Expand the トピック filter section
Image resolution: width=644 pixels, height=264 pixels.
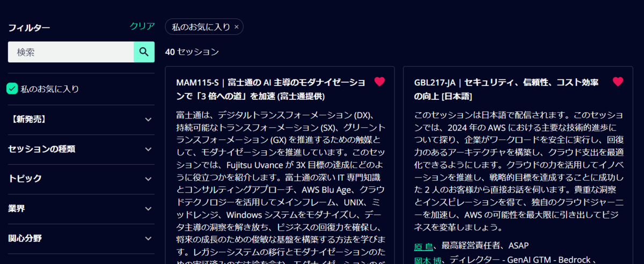tap(81, 179)
